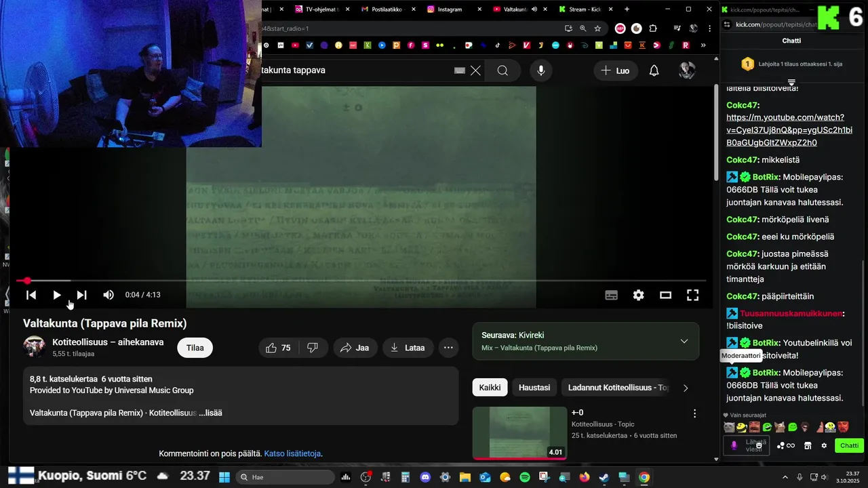Open Steam from the taskbar
The image size is (868, 488).
tap(604, 477)
